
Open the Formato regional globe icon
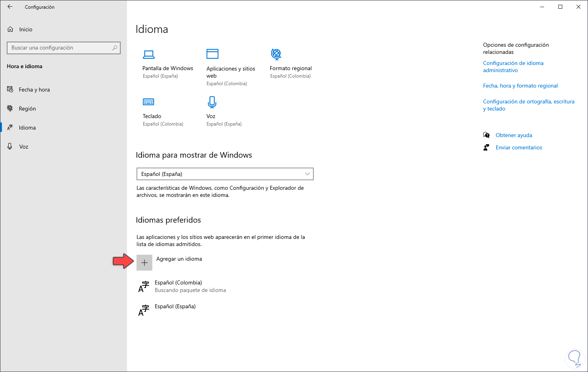click(276, 54)
